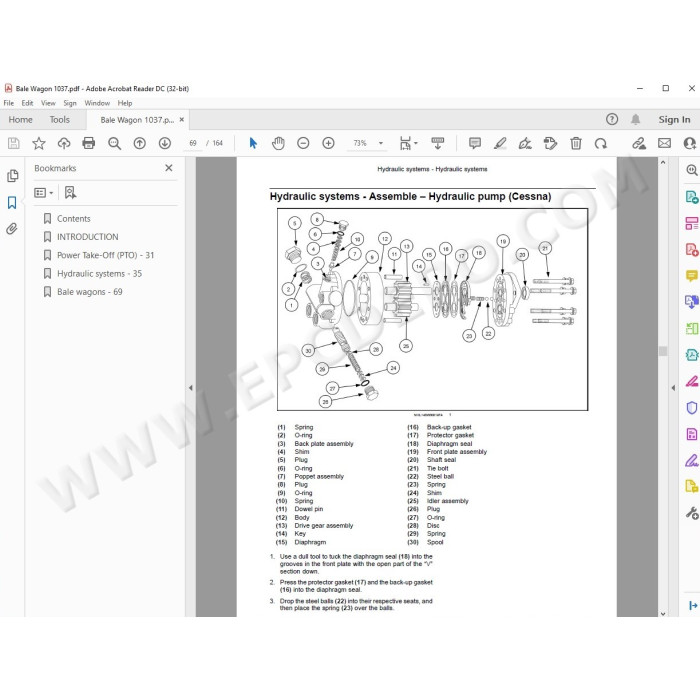Switch to Home tab
This screenshot has height=700, width=700.
(x=21, y=120)
